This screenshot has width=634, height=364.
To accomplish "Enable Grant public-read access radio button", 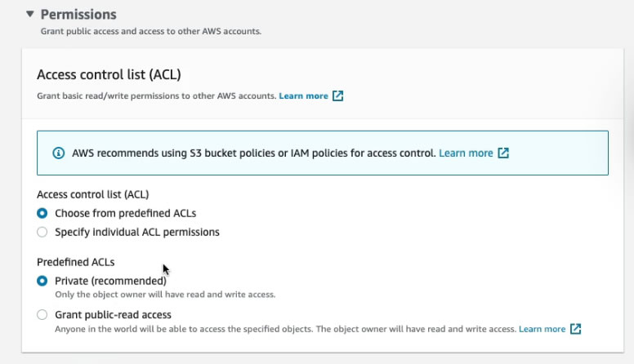I will tap(42, 314).
